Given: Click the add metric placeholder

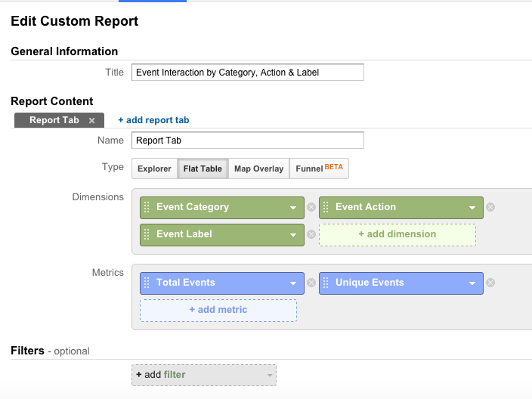Looking at the screenshot, I should point(218,310).
